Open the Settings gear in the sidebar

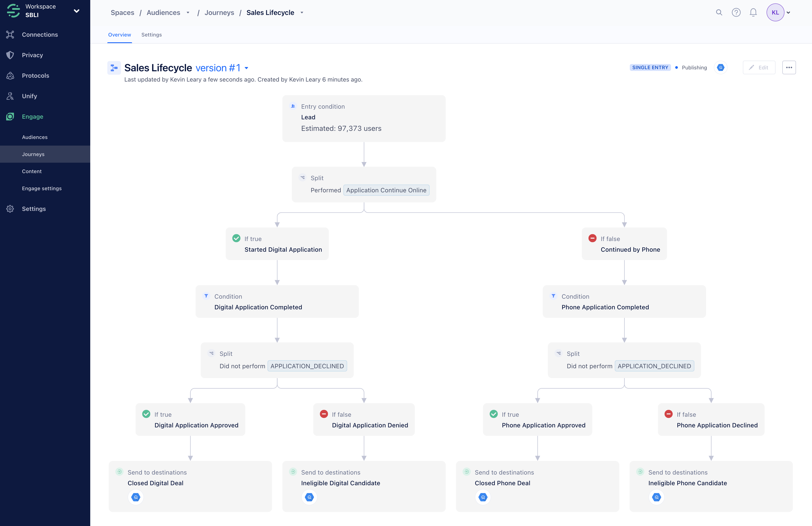(10, 209)
